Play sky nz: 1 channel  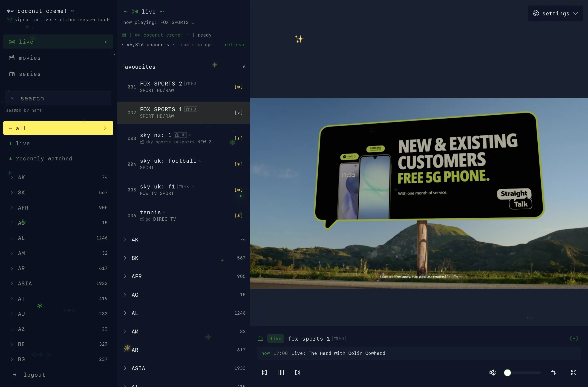click(x=184, y=138)
